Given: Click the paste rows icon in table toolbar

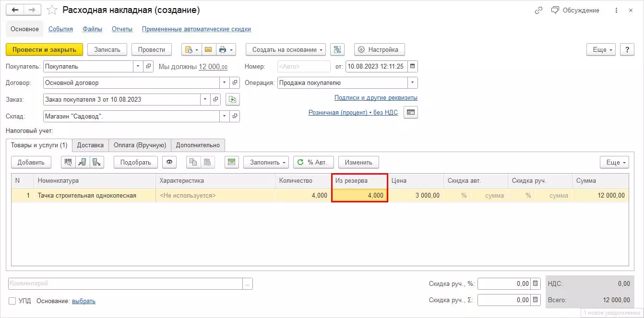Looking at the screenshot, I should click(x=208, y=162).
